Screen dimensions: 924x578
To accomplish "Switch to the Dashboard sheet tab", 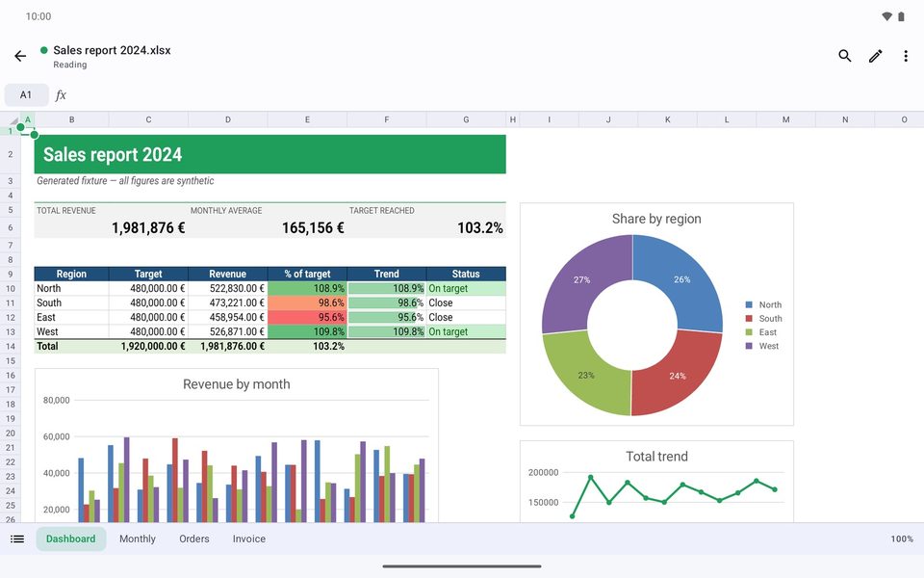I will click(70, 539).
